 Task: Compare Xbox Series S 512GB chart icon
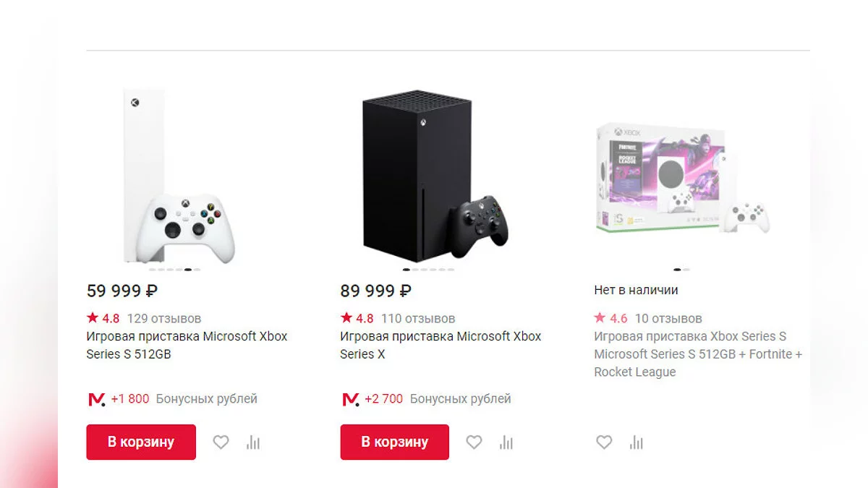click(252, 442)
